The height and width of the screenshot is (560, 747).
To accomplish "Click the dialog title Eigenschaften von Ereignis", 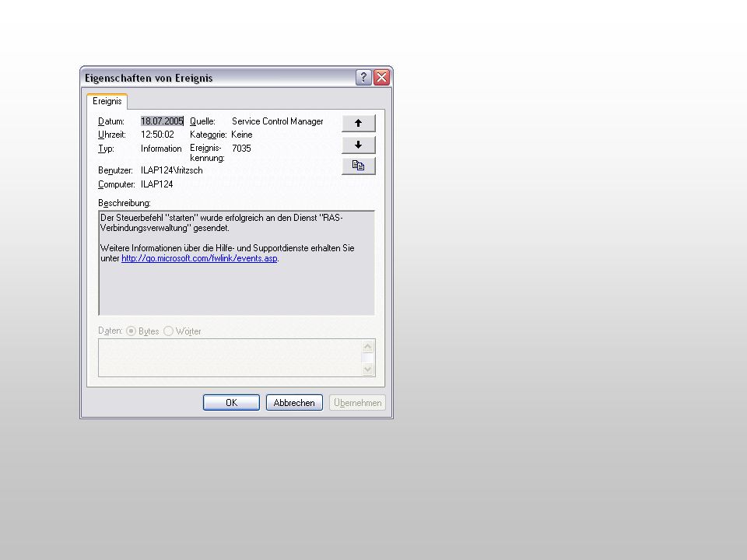I will point(149,78).
